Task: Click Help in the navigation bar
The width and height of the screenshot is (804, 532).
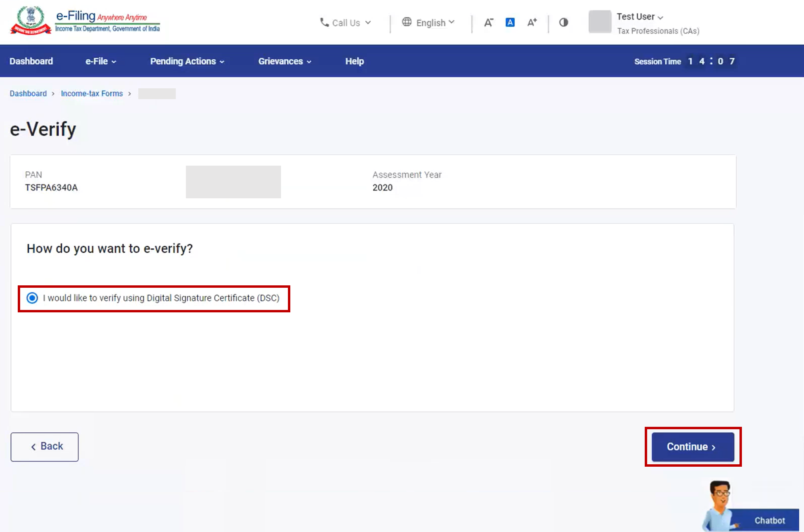Action: (354, 61)
